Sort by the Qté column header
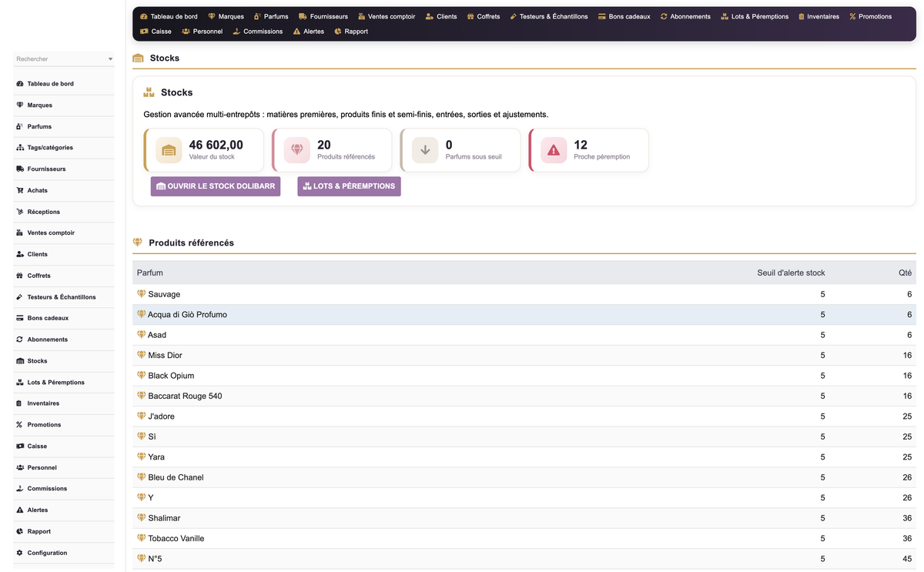Screen dimensions: 924x572 point(905,273)
